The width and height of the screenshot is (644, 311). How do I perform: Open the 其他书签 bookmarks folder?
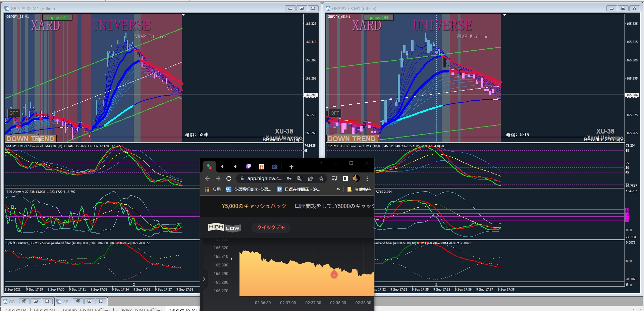click(359, 190)
